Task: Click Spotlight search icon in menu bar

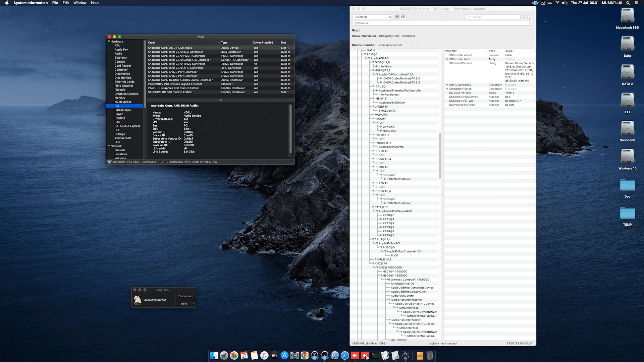Action: [628, 3]
